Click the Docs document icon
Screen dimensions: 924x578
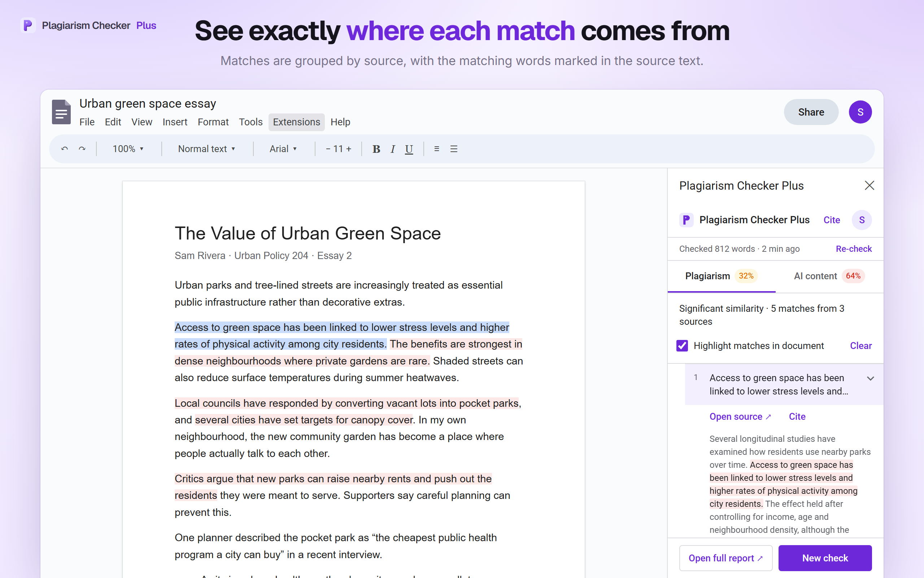tap(61, 112)
